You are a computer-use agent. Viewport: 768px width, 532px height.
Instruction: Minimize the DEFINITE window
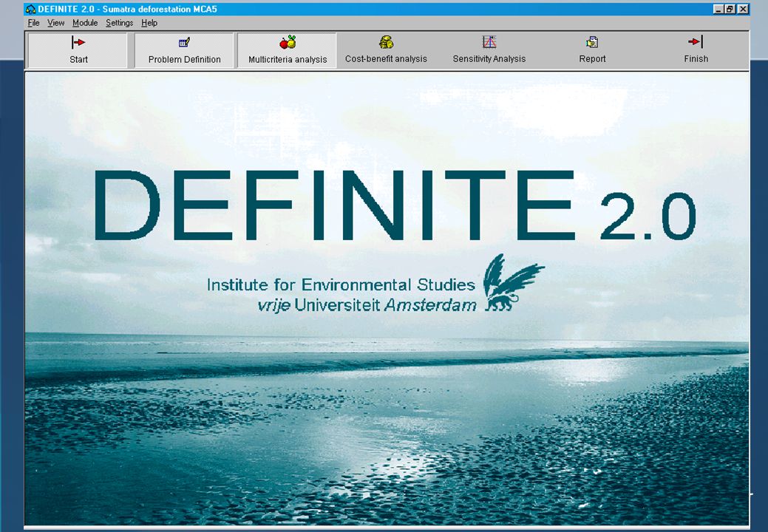click(718, 9)
